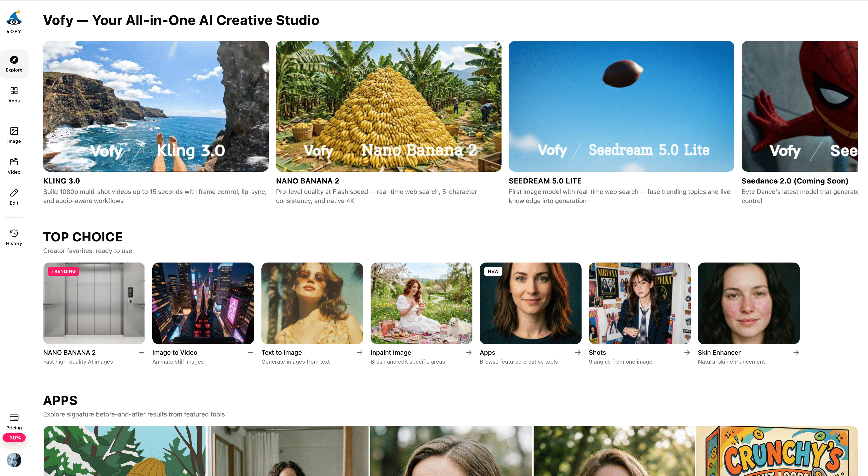Select the Edit pencil icon
868x476 pixels.
[14, 193]
